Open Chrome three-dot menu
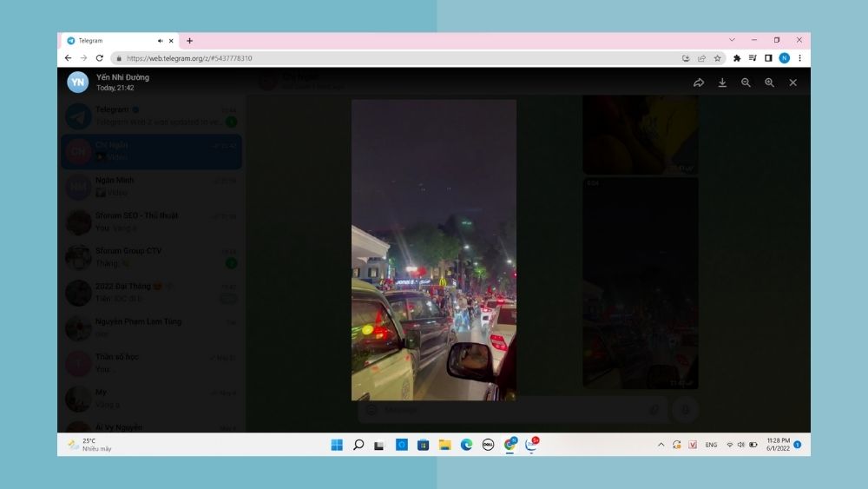The width and height of the screenshot is (868, 489). pyautogui.click(x=799, y=58)
